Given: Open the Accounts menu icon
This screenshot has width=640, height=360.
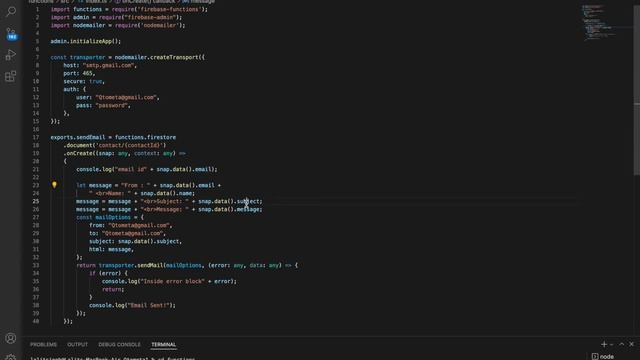Looking at the screenshot, I should click(11, 338).
